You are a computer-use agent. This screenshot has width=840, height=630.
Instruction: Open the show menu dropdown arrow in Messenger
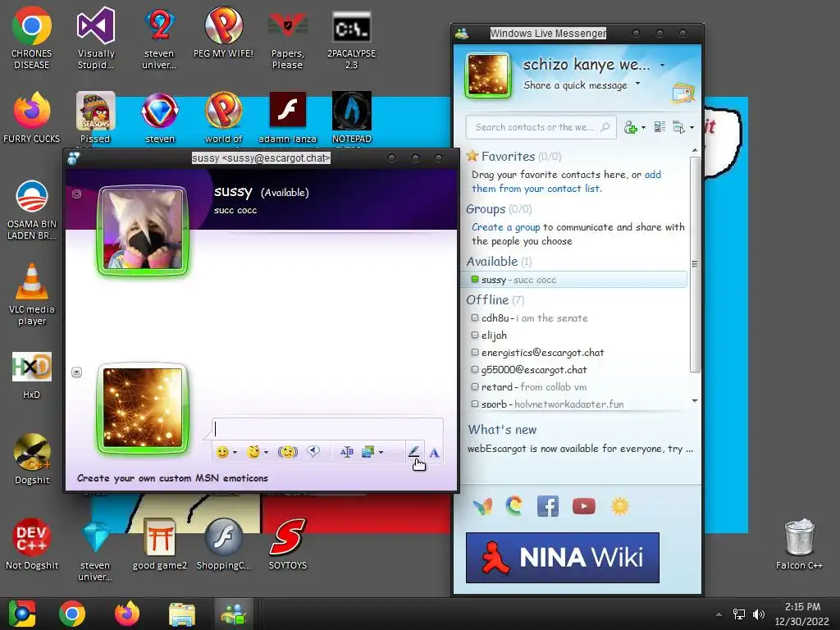tap(692, 127)
